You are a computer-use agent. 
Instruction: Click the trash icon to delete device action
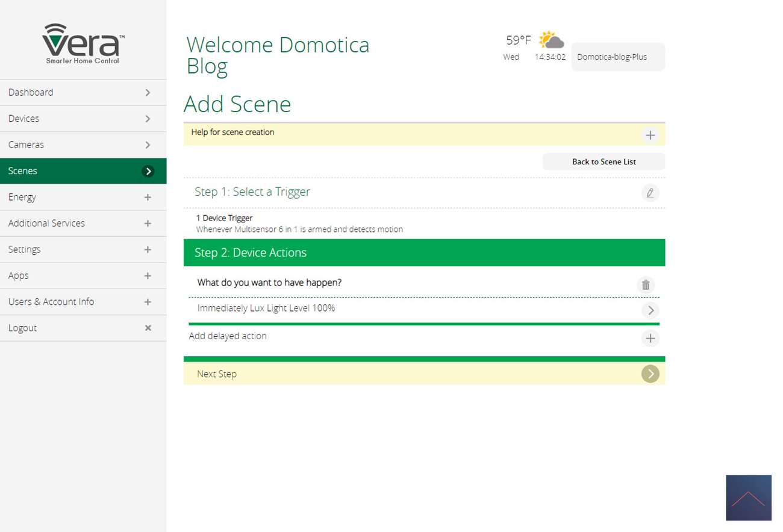pyautogui.click(x=645, y=285)
